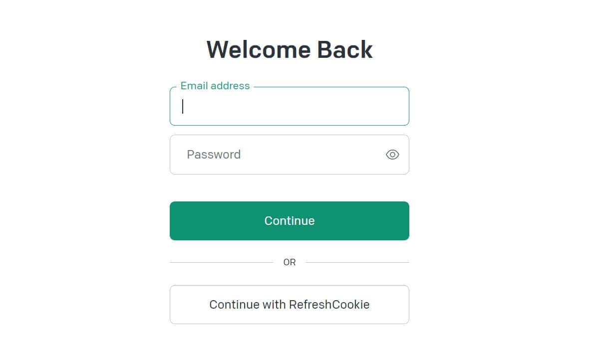Screen dimensions: 607x364
Task: Focus the Password input field
Action: coord(280,155)
